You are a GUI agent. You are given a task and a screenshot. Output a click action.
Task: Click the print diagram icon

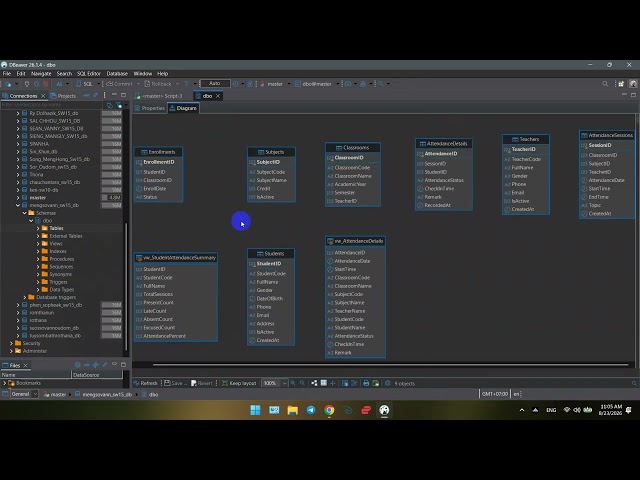pyautogui.click(x=366, y=383)
